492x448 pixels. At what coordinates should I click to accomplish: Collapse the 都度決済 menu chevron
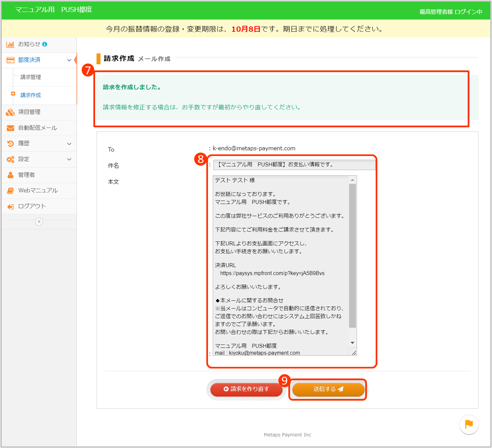[x=69, y=60]
